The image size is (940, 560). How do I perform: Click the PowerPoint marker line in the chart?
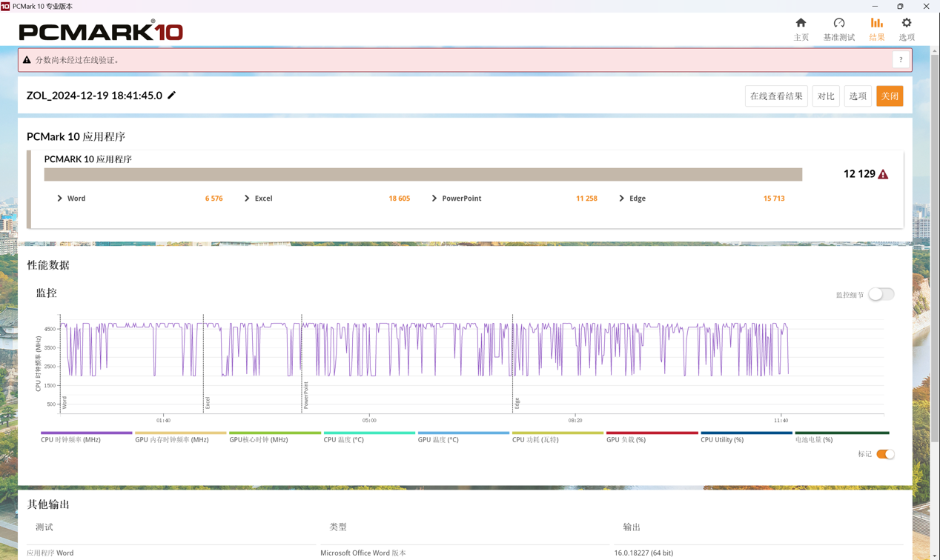pyautogui.click(x=302, y=363)
